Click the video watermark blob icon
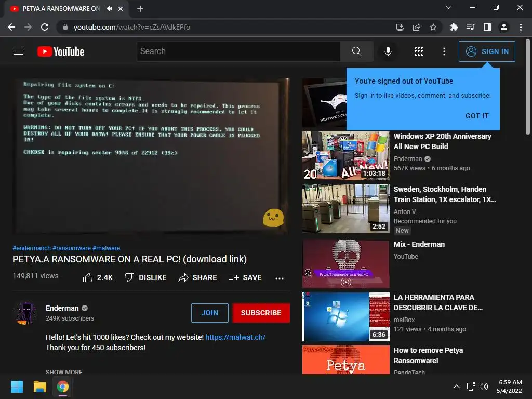 coord(273,218)
